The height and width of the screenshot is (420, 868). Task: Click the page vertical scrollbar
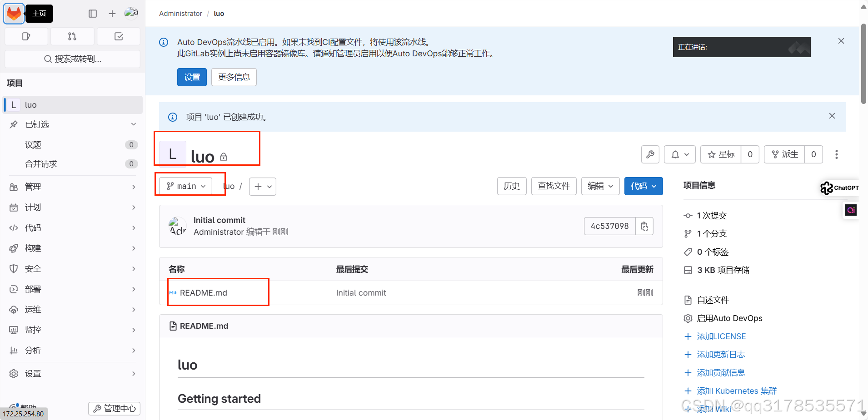click(x=864, y=64)
